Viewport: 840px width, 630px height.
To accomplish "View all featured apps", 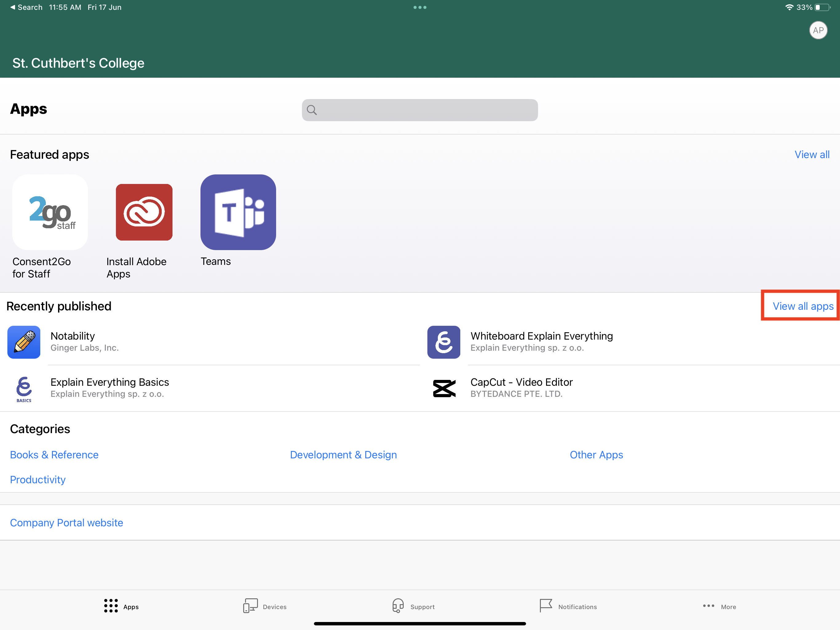I will click(812, 155).
